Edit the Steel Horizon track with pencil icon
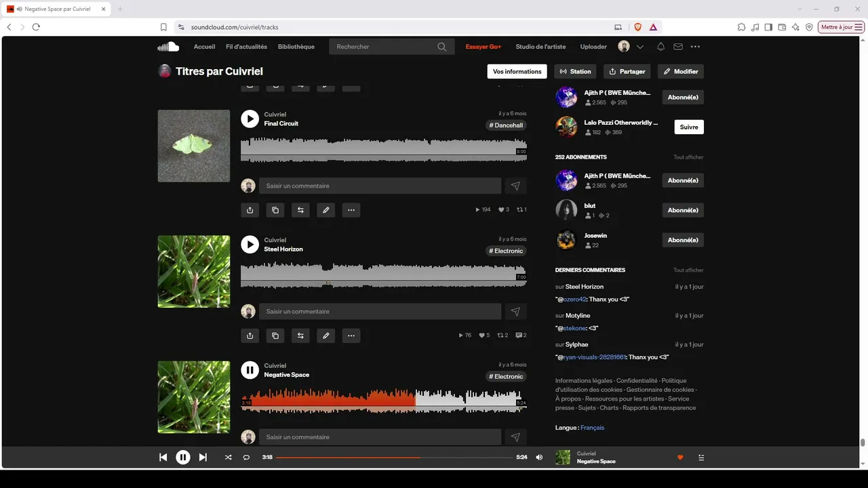Viewport: 868px width, 488px height. click(x=326, y=335)
